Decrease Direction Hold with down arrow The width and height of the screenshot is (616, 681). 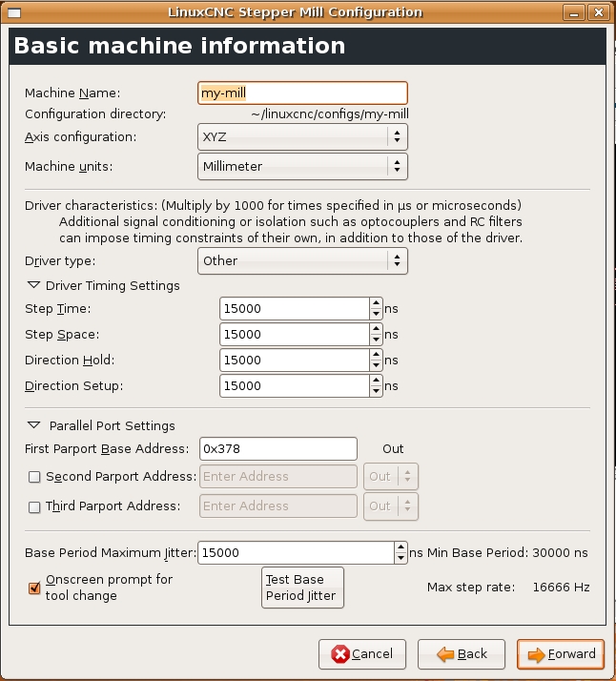coord(376,365)
